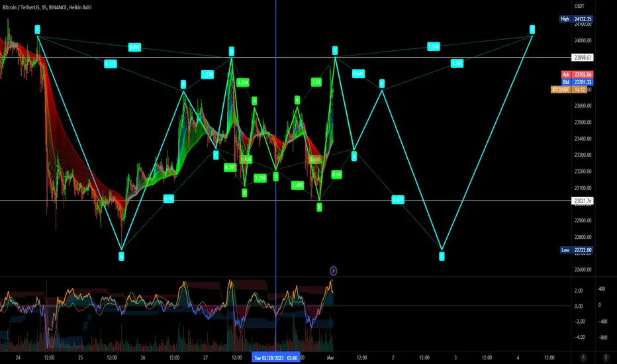Screen dimensions: 617x364
Task: Click the "Mar" date on the time axis
Action: click(330, 357)
